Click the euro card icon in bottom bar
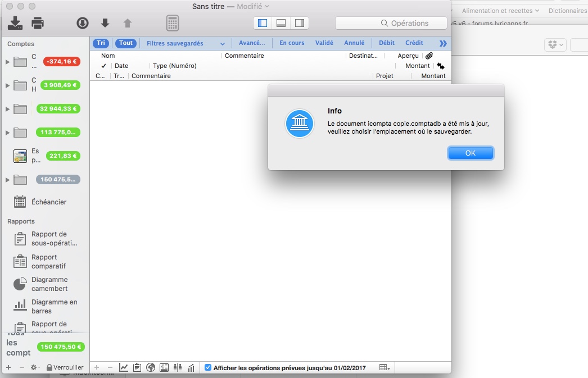This screenshot has width=588, height=378. (x=164, y=367)
